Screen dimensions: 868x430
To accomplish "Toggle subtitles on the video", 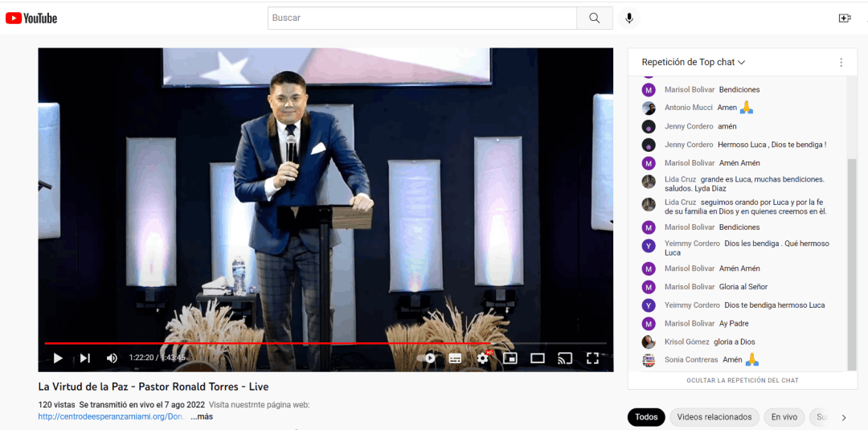I will (455, 358).
